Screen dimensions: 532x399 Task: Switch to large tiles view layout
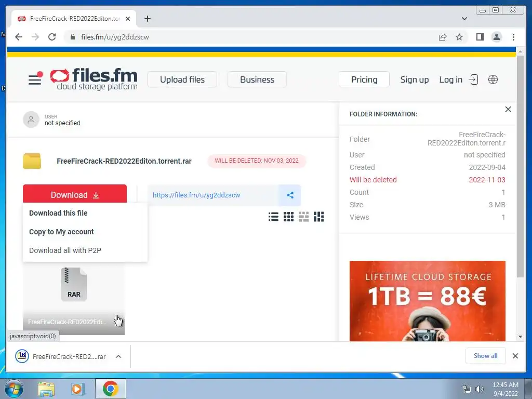tap(303, 217)
